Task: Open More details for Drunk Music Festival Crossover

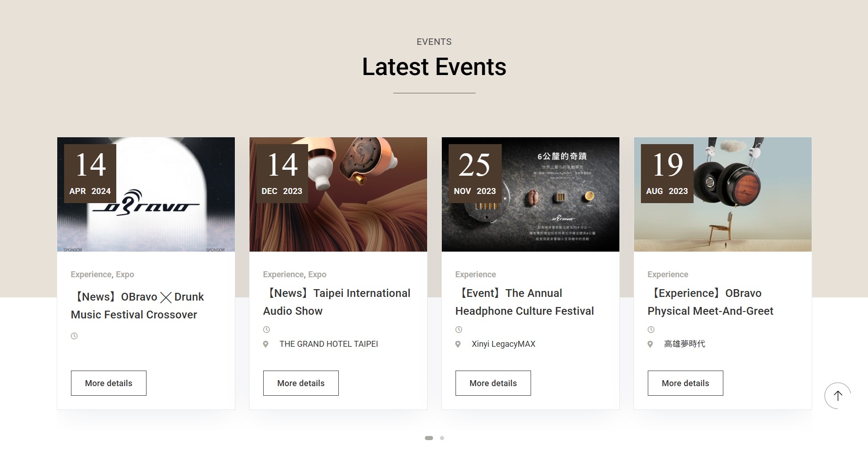Action: [x=108, y=383]
